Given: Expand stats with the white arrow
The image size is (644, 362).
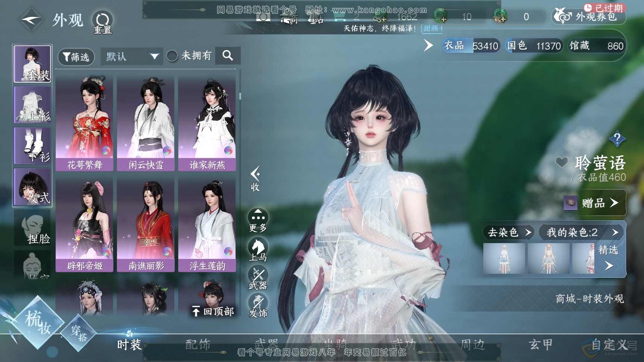Looking at the screenshot, I should click(428, 46).
